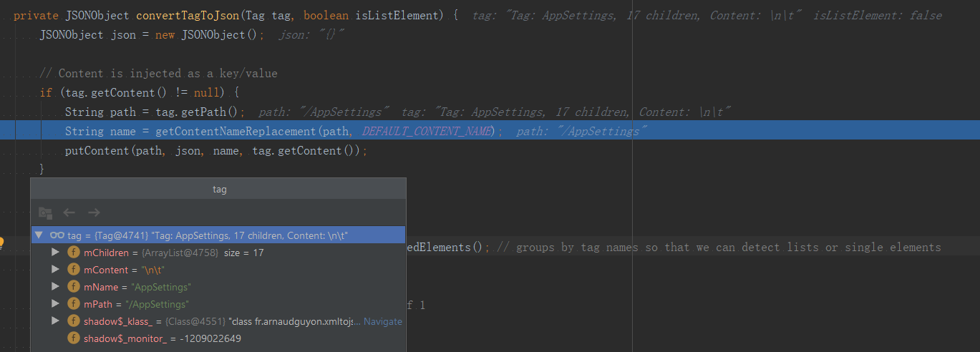Select the shadow$_monitor_ value -1209022649
The image size is (980, 352).
point(211,338)
